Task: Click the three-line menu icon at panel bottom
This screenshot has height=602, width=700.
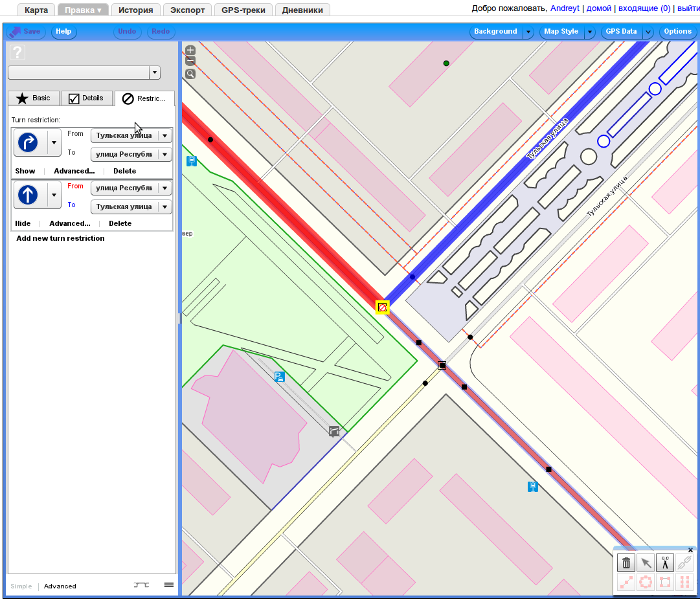Action: [x=169, y=585]
